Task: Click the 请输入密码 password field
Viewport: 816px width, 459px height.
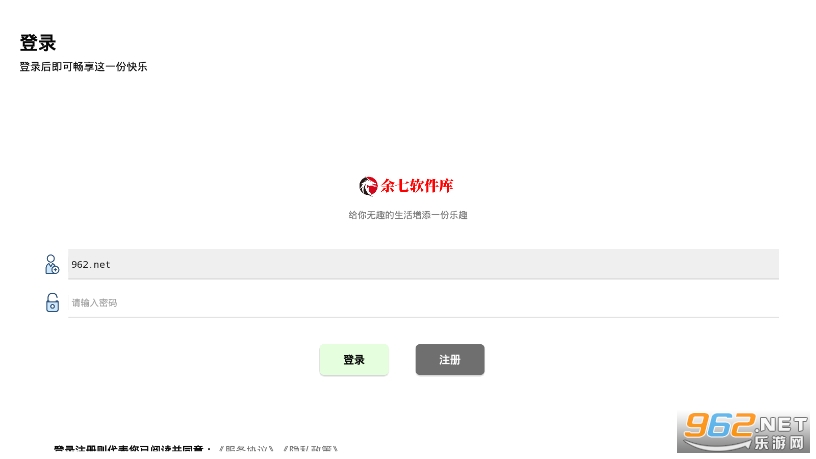Action: [423, 302]
